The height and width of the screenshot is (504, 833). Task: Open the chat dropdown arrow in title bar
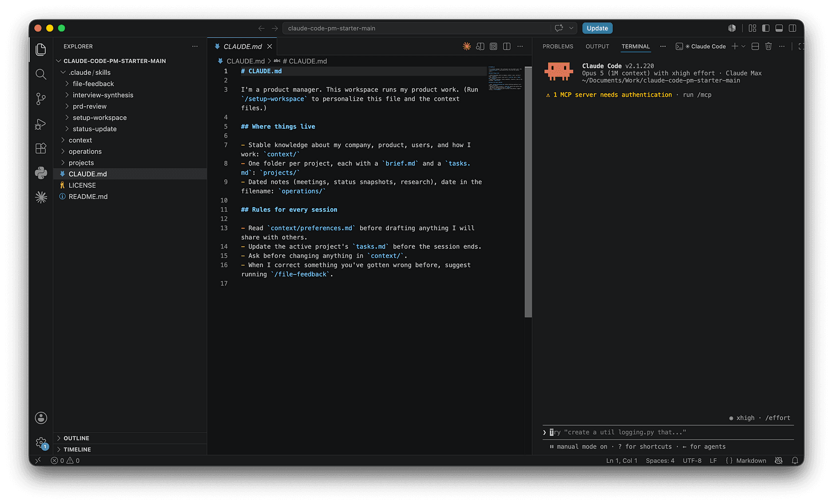571,28
